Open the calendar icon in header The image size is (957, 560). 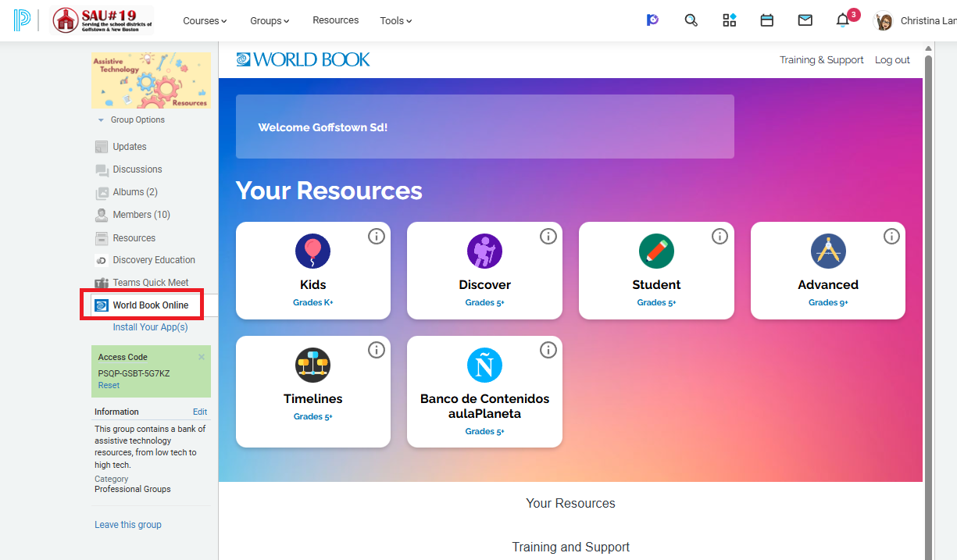pos(767,20)
